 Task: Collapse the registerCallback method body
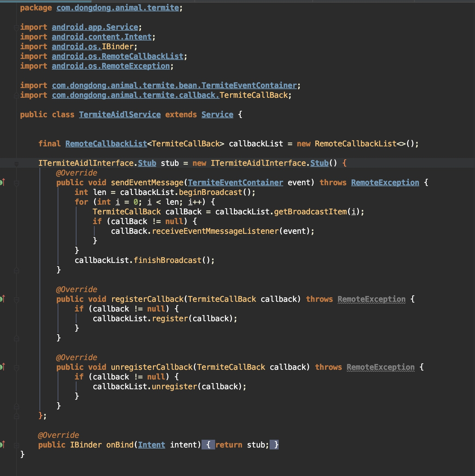(16, 300)
